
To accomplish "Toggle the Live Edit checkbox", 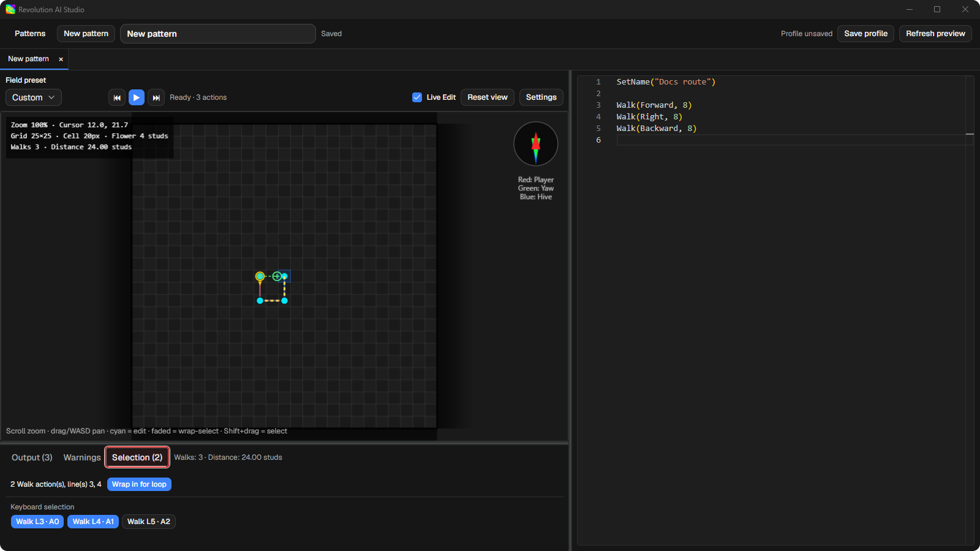I will [x=417, y=97].
